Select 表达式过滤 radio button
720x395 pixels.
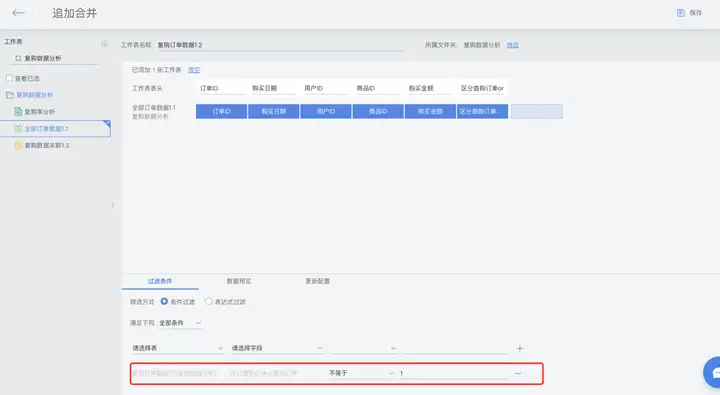tap(208, 301)
